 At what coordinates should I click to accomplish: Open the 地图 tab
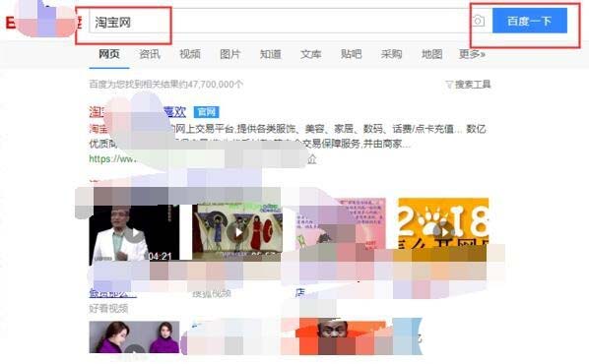431,54
